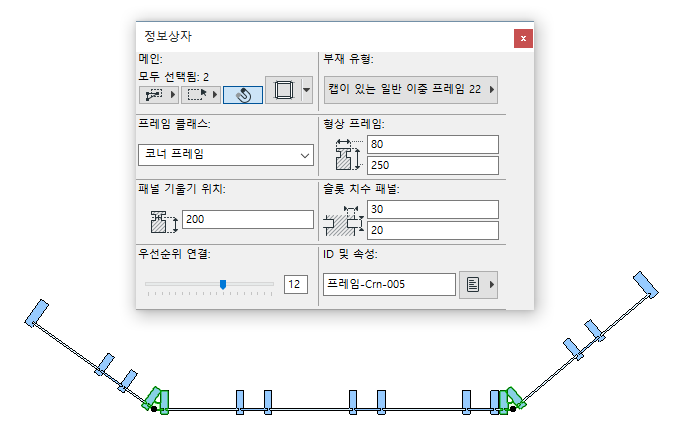
Task: Click the first selection method icon under 메인
Action: pyautogui.click(x=153, y=94)
